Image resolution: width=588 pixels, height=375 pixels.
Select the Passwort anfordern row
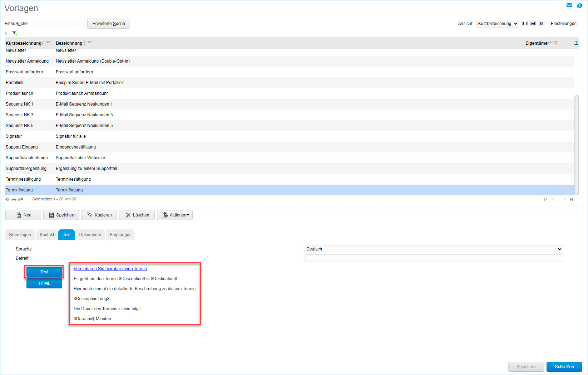click(x=290, y=72)
